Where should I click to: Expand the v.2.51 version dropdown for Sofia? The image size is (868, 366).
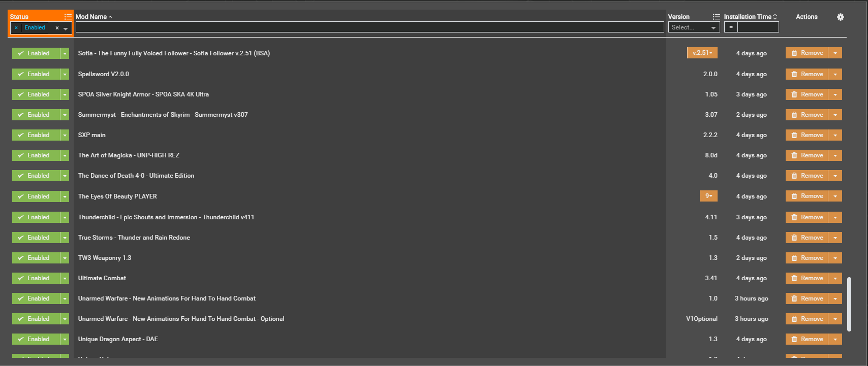(x=702, y=53)
